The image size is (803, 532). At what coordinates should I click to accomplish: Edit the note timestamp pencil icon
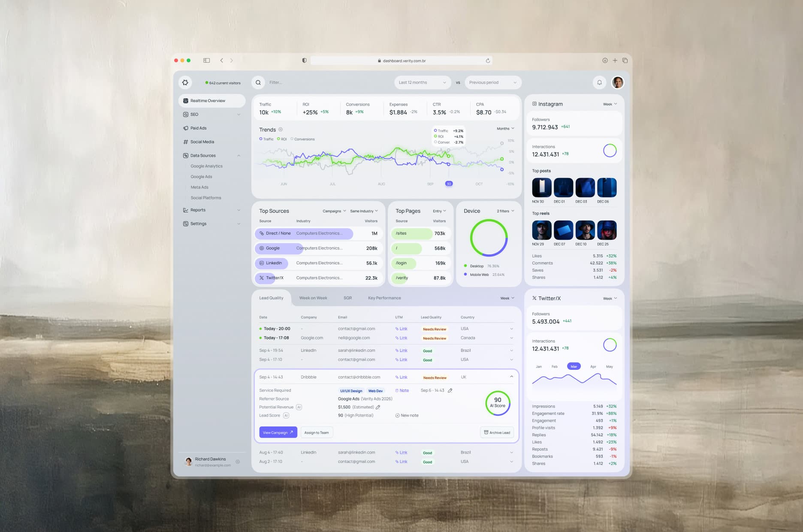pyautogui.click(x=450, y=390)
